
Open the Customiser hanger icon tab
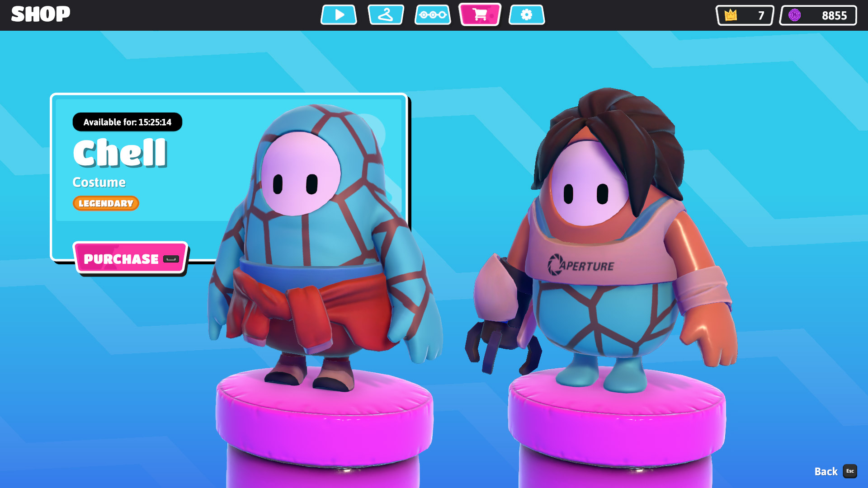[386, 15]
